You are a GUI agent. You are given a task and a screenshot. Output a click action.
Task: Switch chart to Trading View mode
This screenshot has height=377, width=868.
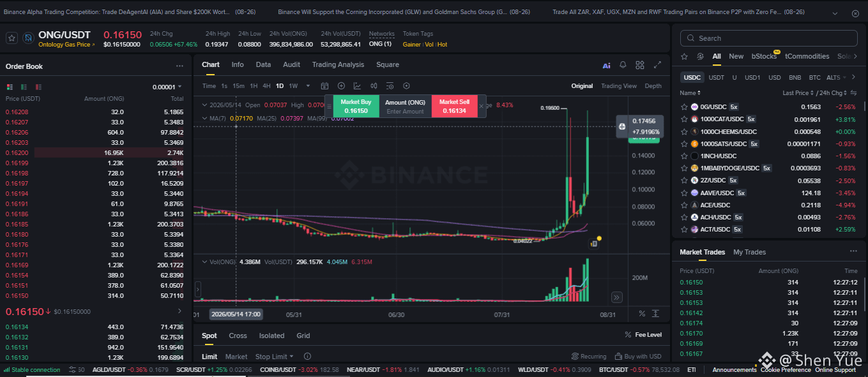pos(618,86)
